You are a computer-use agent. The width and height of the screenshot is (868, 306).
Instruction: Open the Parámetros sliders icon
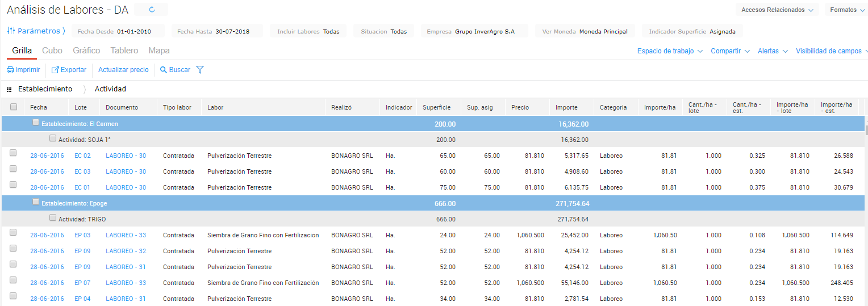[11, 31]
